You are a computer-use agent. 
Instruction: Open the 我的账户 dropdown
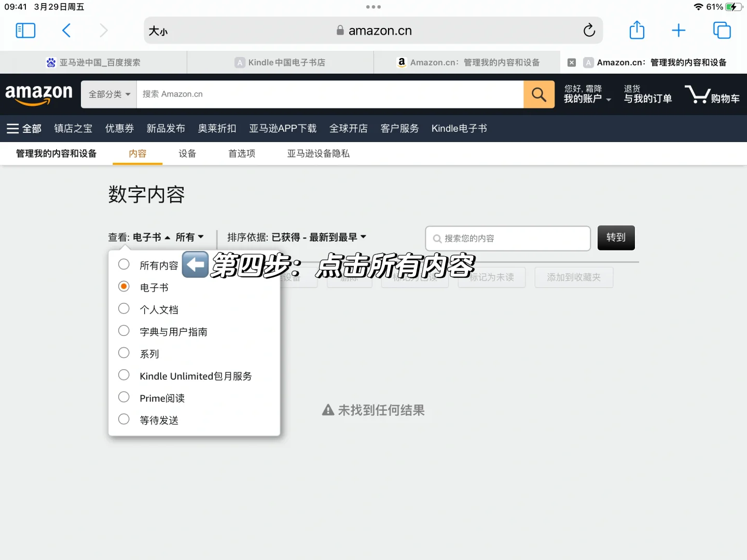point(587,94)
